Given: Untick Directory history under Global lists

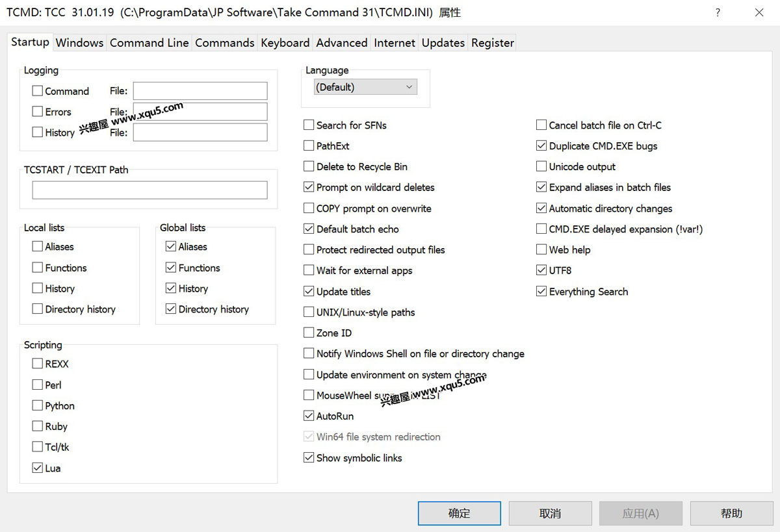Looking at the screenshot, I should 171,309.
